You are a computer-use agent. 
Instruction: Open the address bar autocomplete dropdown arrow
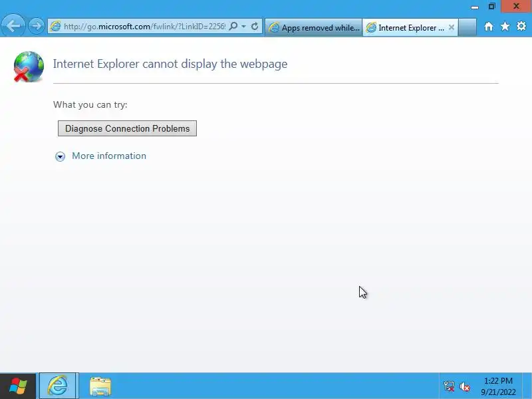pyautogui.click(x=243, y=26)
